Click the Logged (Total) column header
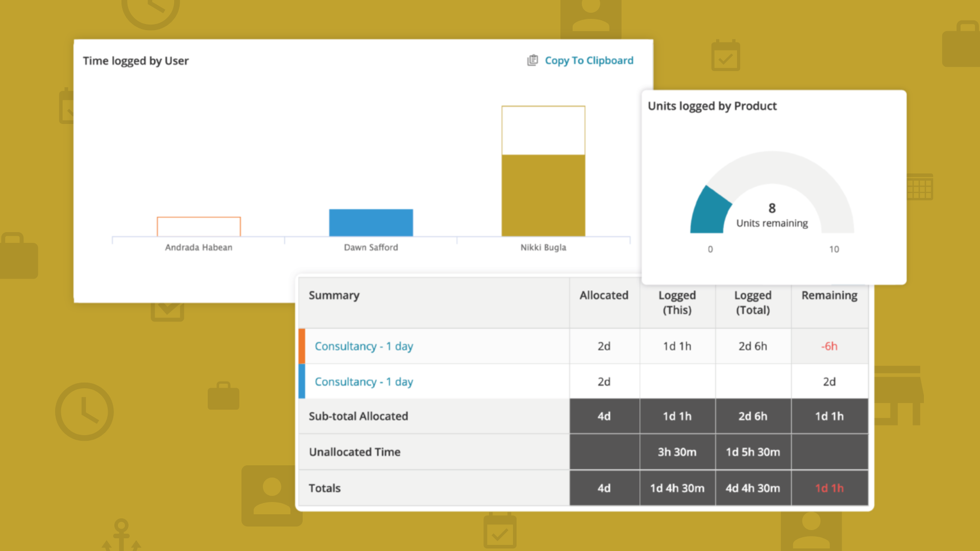Image resolution: width=980 pixels, height=551 pixels. 752,302
